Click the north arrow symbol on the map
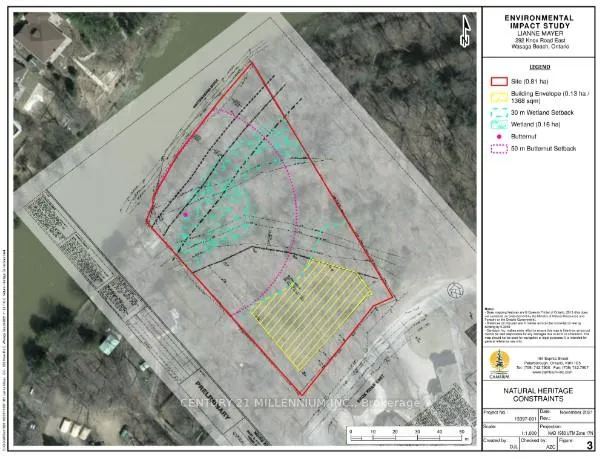The height and width of the screenshot is (459, 600). tap(465, 31)
